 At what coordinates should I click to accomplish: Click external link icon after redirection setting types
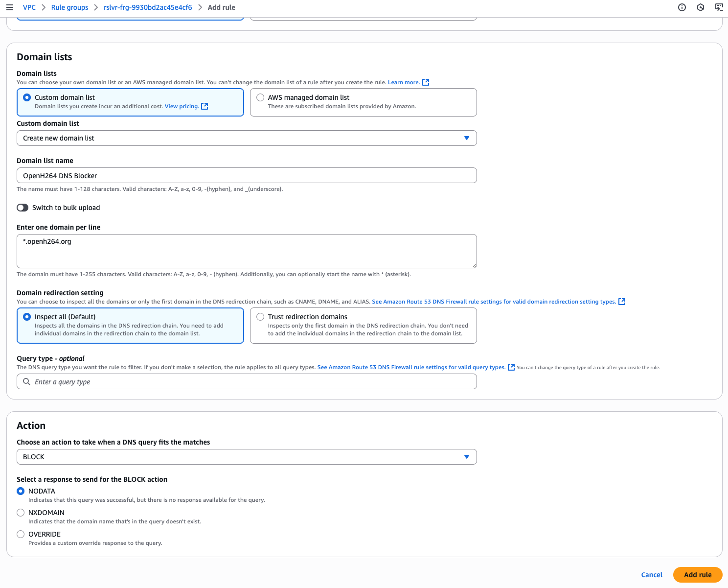622,302
